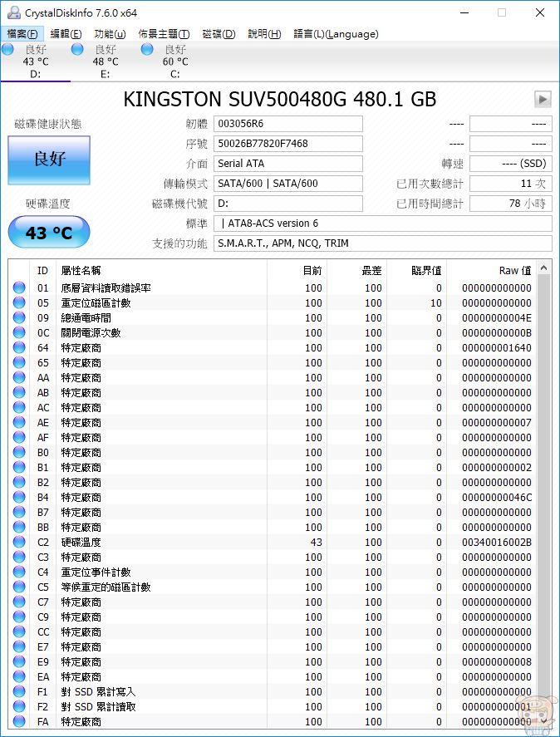Open the 檔案(F) menu
Screen dimensions: 560x737
22,34
